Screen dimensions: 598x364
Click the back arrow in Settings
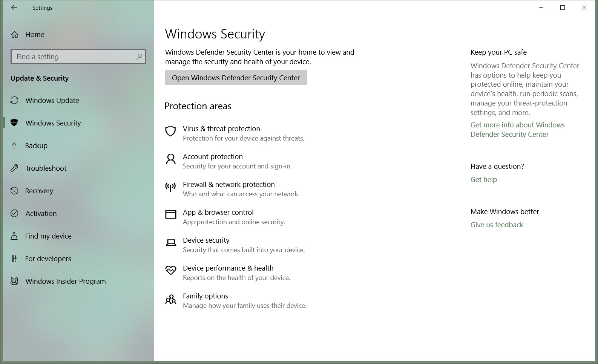14,8
